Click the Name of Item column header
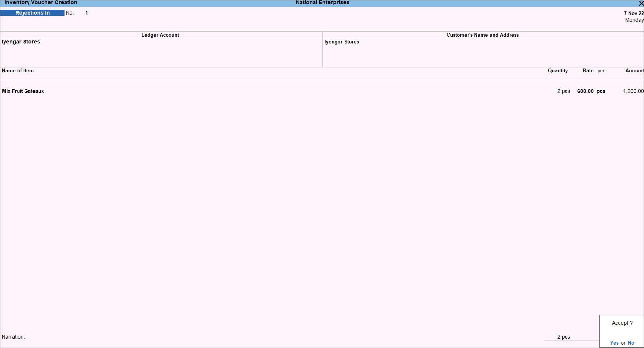The width and height of the screenshot is (644, 348). coord(18,70)
